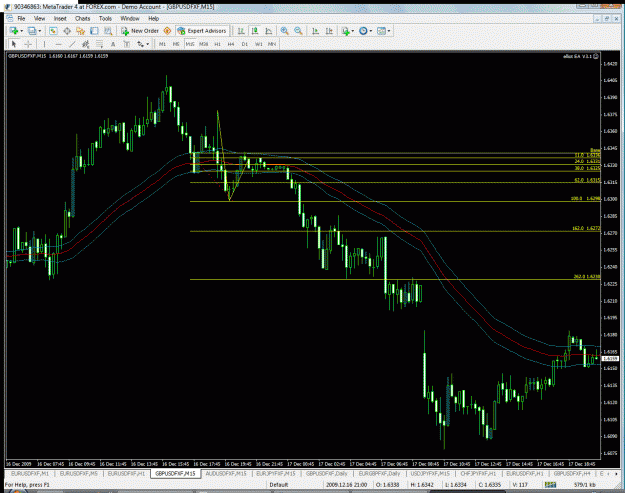
Task: Expand the Profiles dropdown arrow
Action: pos(39,31)
